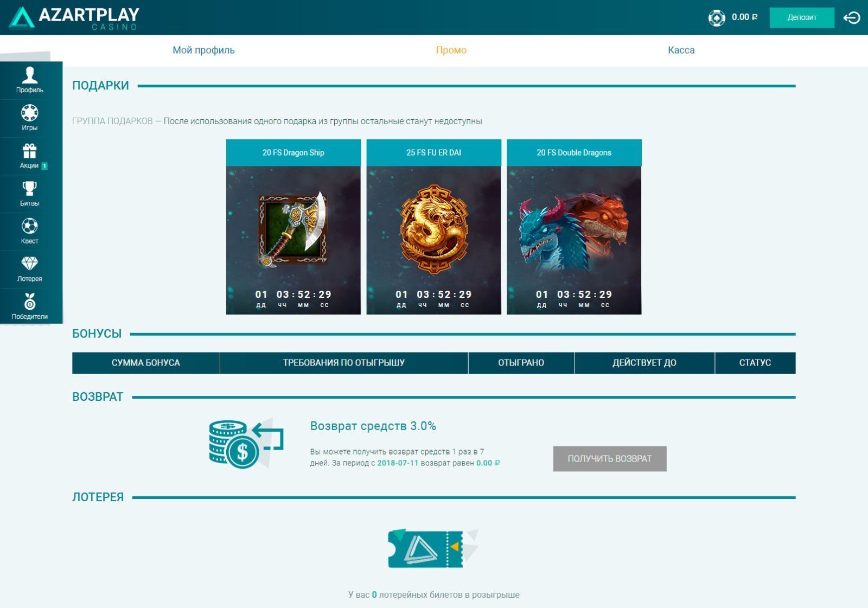Select Битвы trophy icon

point(30,194)
